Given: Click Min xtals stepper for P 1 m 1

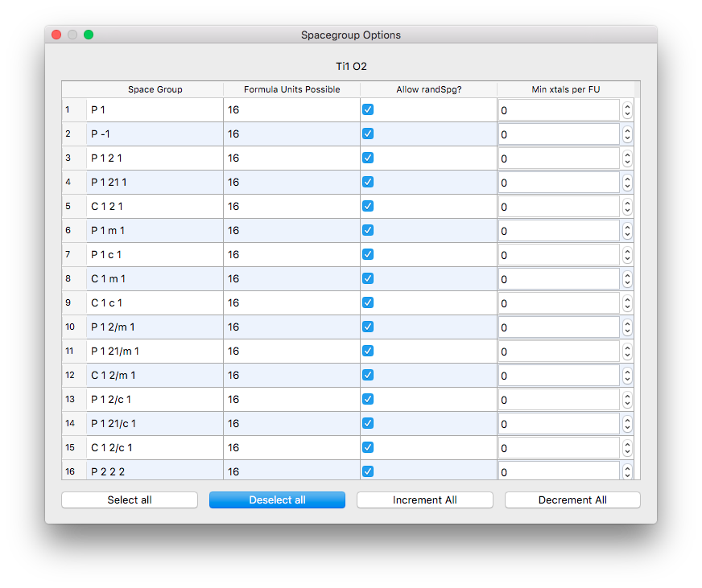Looking at the screenshot, I should 627,231.
